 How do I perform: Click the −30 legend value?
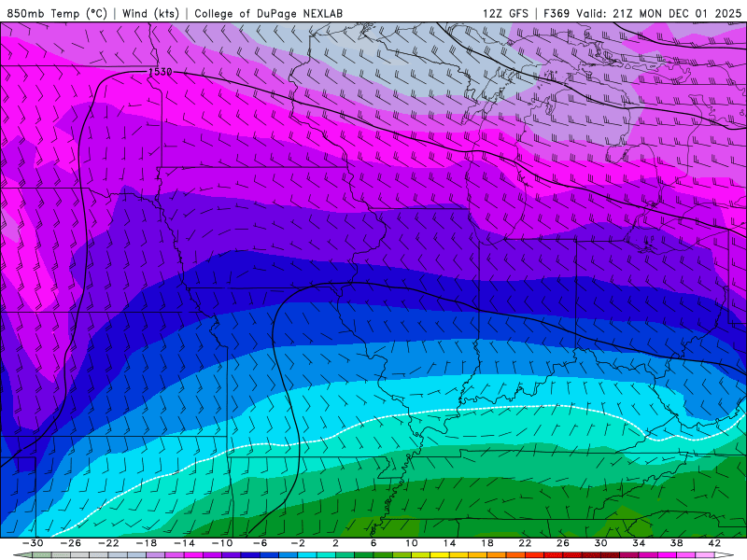point(33,543)
